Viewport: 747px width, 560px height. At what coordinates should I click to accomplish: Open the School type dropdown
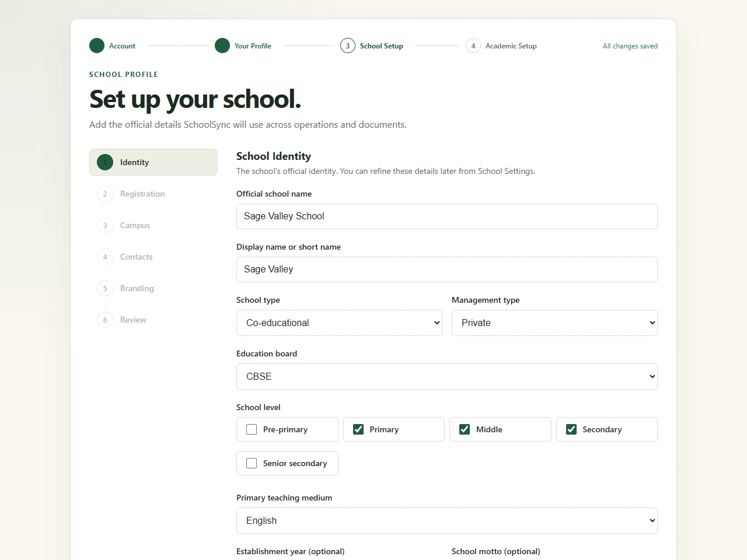[339, 323]
